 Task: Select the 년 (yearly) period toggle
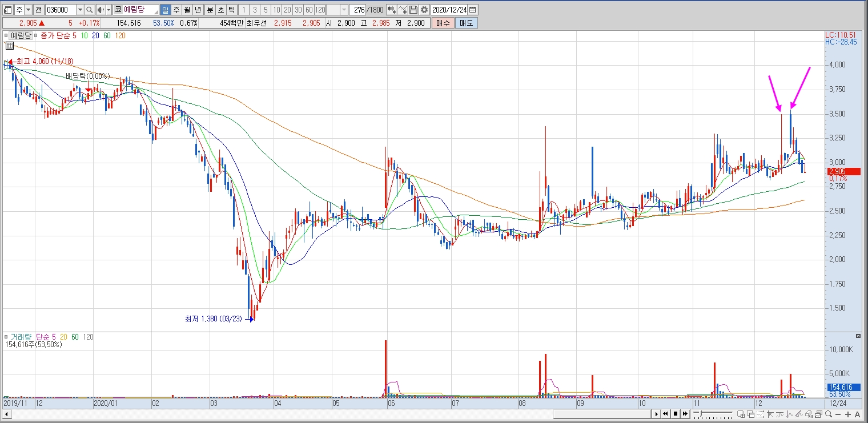[x=198, y=10]
